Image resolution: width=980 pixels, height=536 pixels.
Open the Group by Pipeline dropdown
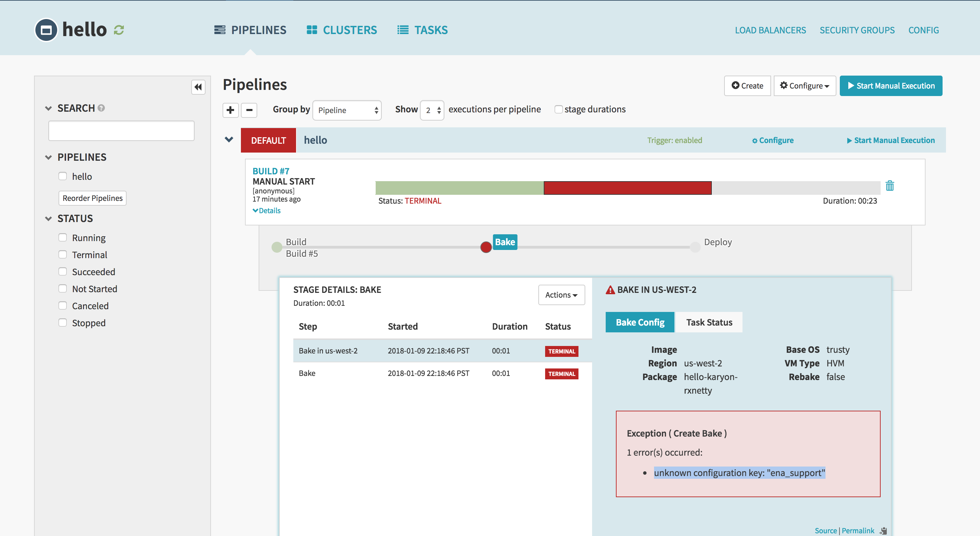coord(347,110)
